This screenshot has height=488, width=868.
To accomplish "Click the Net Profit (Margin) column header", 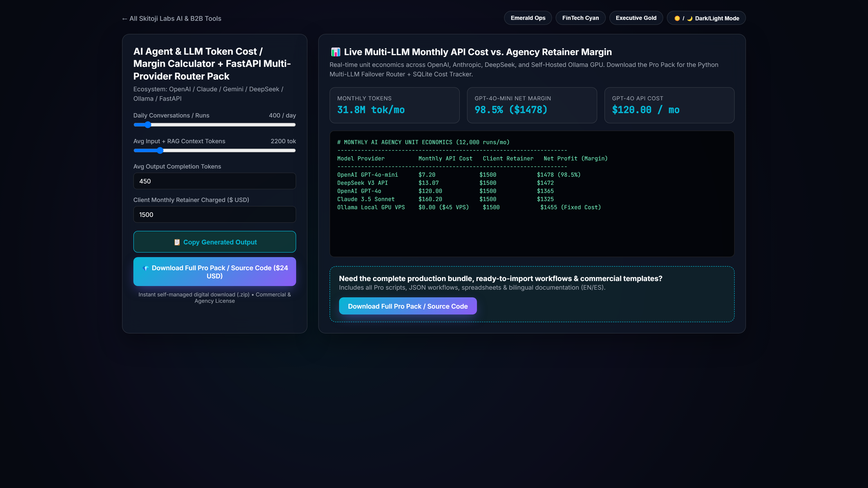I will (576, 159).
